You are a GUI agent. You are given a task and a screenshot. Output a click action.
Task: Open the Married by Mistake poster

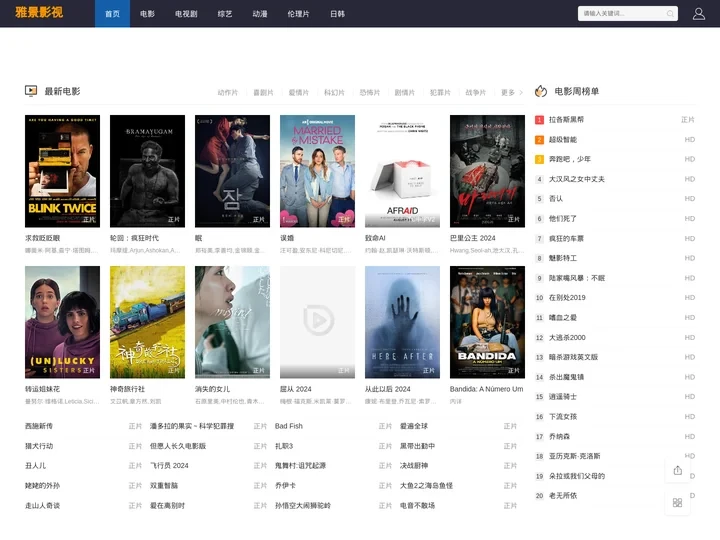click(317, 171)
